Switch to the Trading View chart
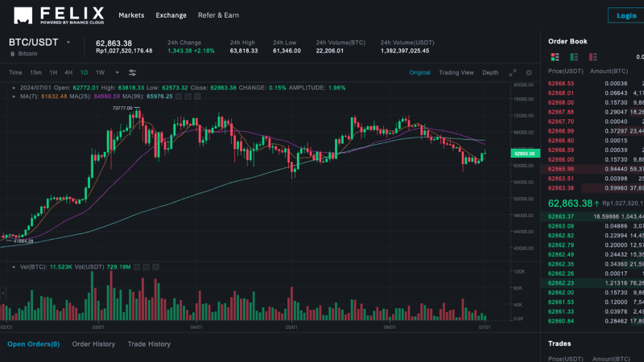 [x=456, y=72]
